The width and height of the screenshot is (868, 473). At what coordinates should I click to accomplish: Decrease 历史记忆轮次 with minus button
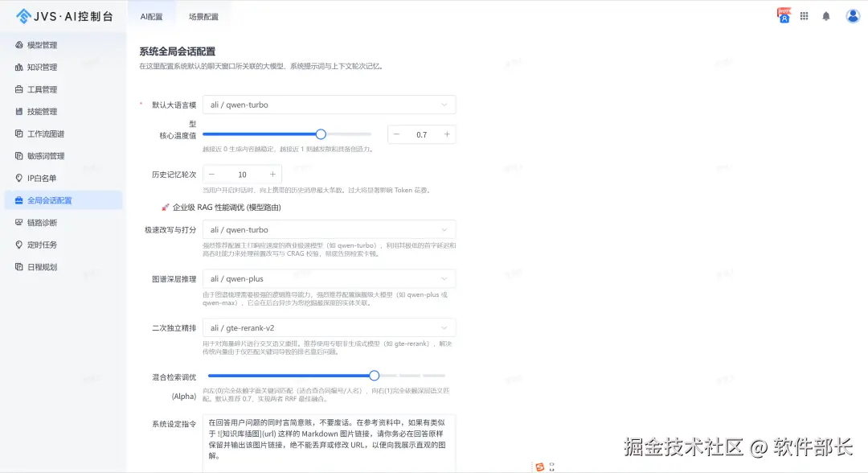(x=211, y=175)
